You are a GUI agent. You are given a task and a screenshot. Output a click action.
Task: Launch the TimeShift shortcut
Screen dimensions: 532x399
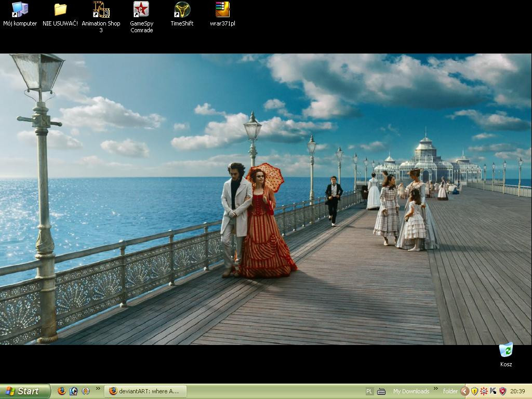pyautogui.click(x=182, y=14)
